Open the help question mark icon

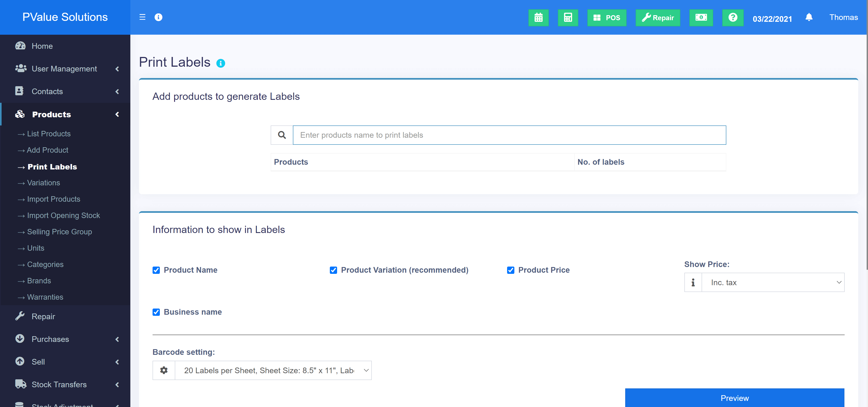[x=732, y=17]
